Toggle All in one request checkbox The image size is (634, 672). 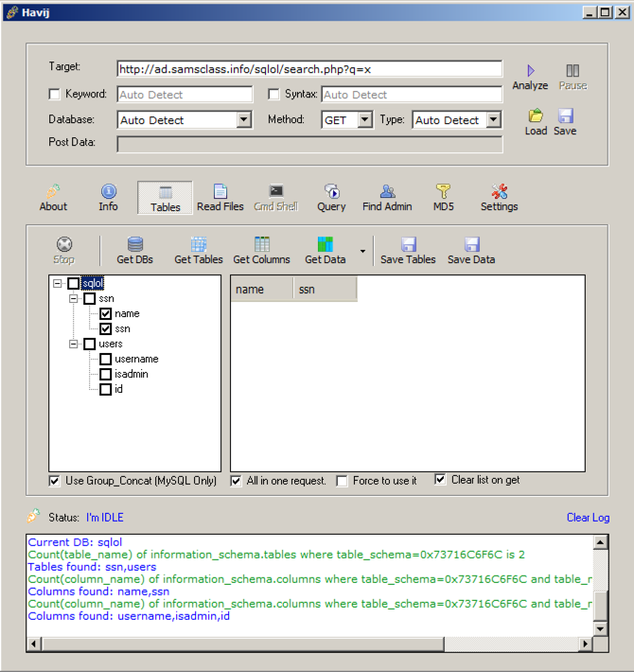click(x=236, y=481)
